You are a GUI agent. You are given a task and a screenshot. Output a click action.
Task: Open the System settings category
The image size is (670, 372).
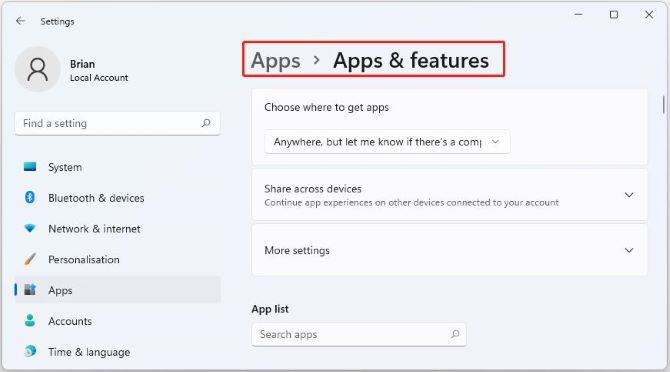pyautogui.click(x=118, y=167)
